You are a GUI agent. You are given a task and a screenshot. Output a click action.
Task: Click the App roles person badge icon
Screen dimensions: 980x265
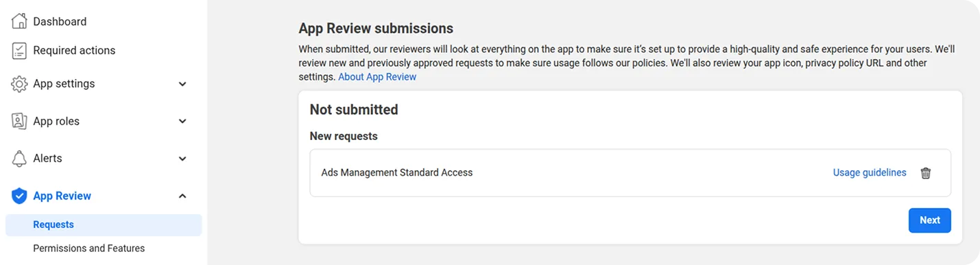[x=19, y=121]
